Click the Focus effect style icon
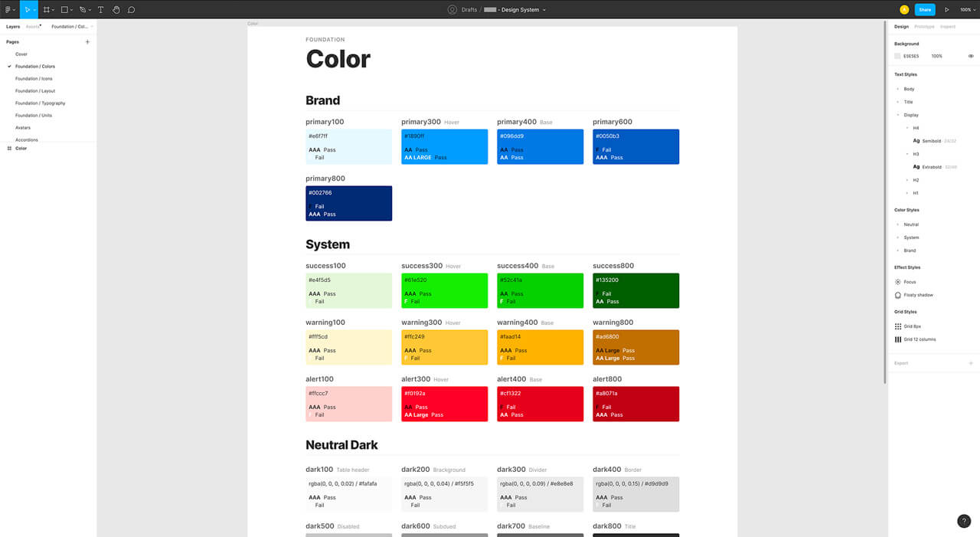 pos(899,282)
